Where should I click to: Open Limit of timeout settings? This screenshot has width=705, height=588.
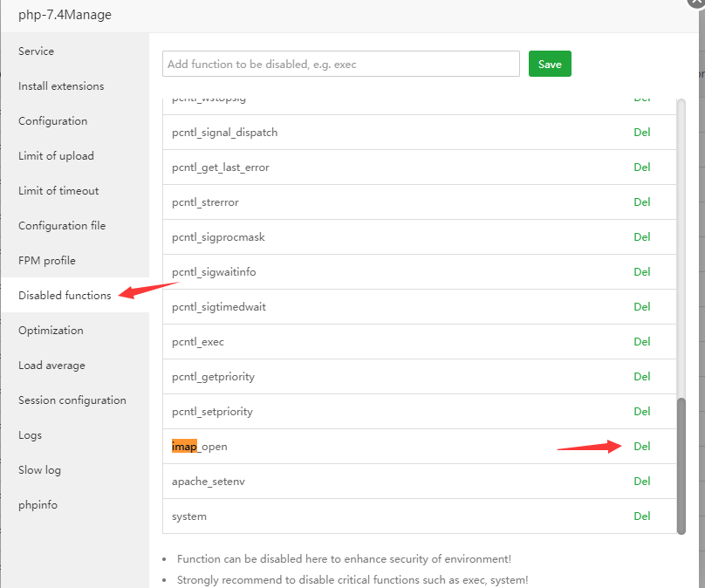[58, 191]
